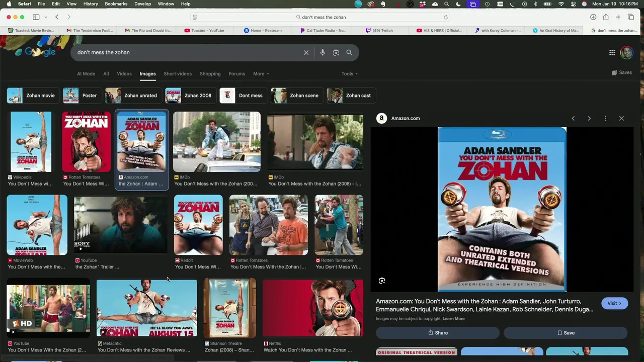Select the Zohan 2008 filter chip
The width and height of the screenshot is (644, 362).
[190, 96]
